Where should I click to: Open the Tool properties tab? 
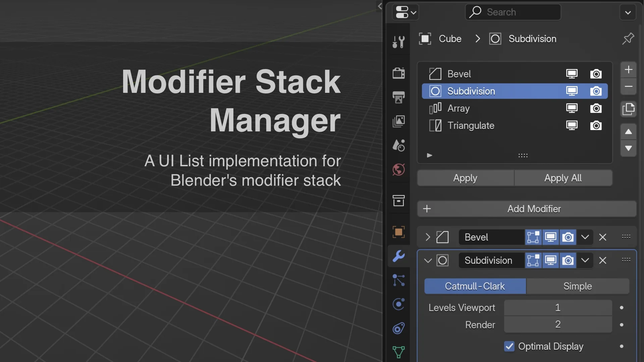pos(398,42)
